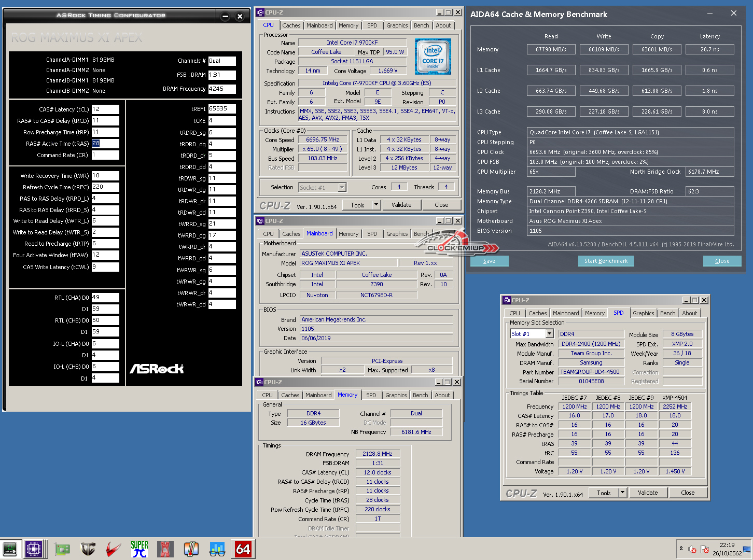This screenshot has height=560, width=753.
Task: Click Start Benchmark in AIDA64
Action: (606, 261)
